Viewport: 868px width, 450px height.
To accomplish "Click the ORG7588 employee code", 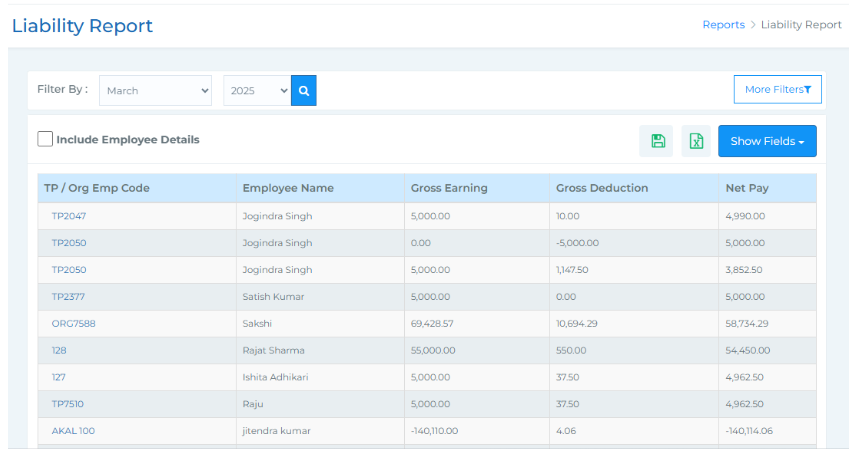I will click(73, 324).
